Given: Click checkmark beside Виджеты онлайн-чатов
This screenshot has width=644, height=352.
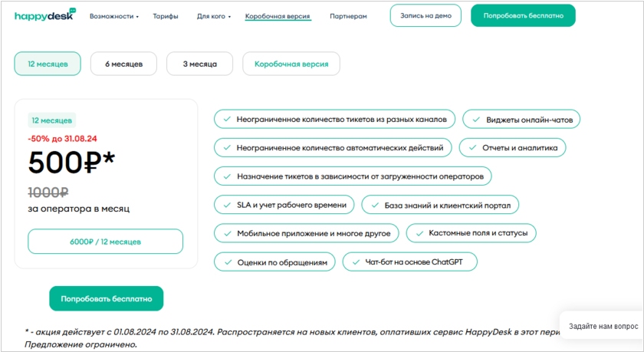Looking at the screenshot, I should click(x=476, y=120).
